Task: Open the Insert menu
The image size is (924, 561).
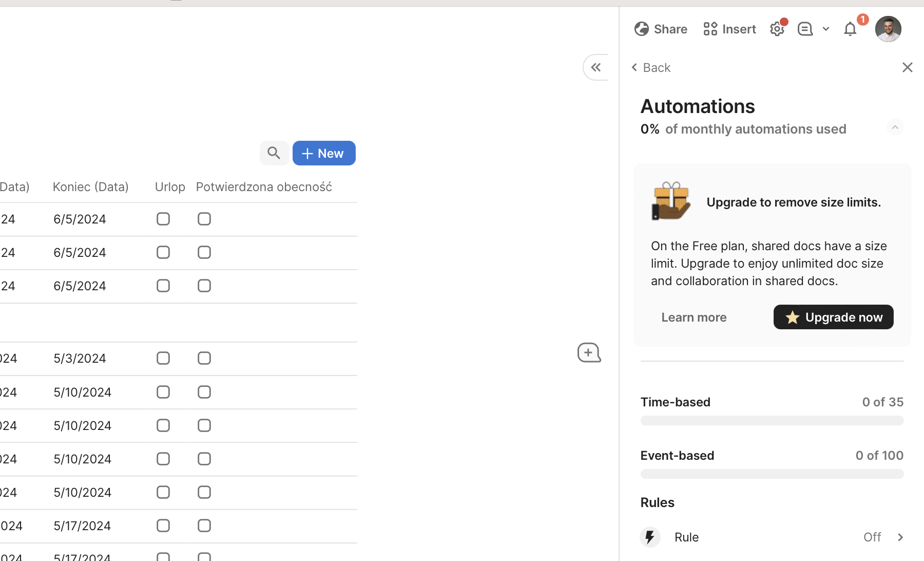Action: point(729,29)
